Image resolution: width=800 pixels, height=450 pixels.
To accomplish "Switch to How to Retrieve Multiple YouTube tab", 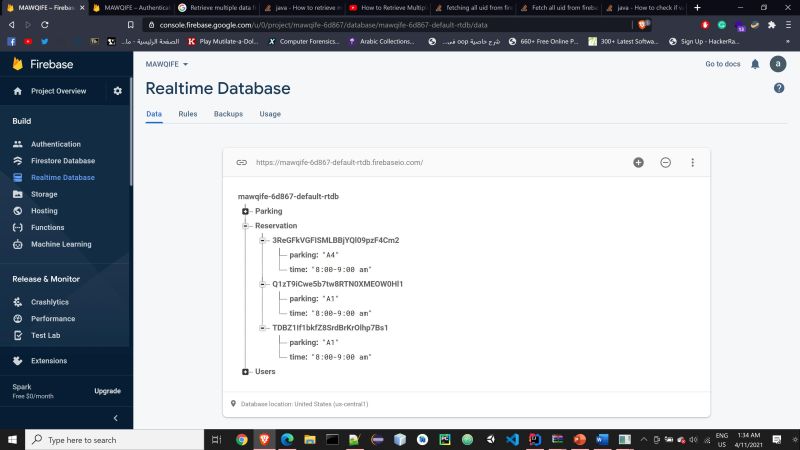I will coord(388,8).
